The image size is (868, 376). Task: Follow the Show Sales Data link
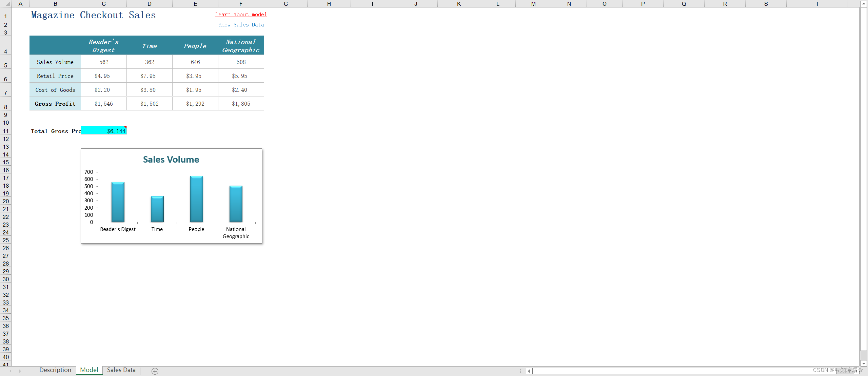[x=241, y=25]
